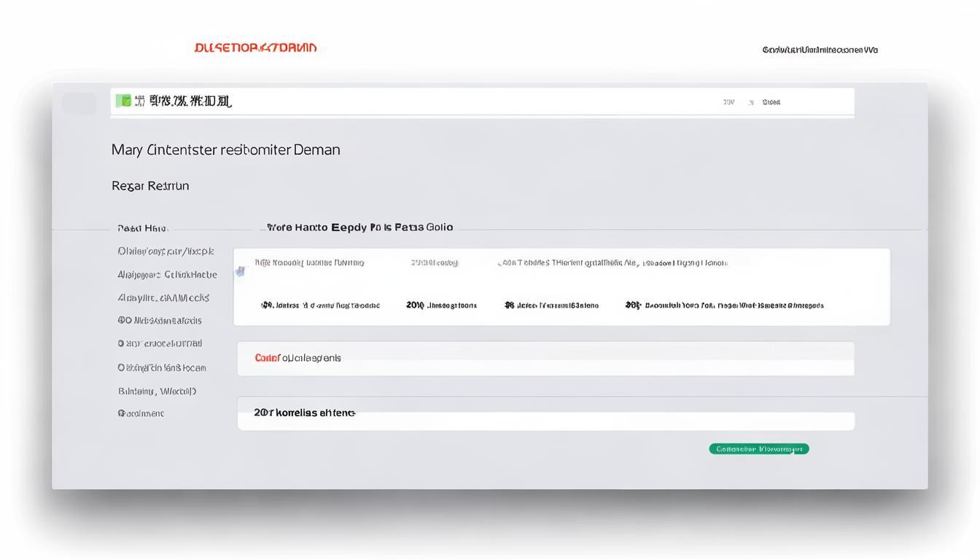Select the third sidebar item in the left list
980x560 pixels.
tap(163, 298)
